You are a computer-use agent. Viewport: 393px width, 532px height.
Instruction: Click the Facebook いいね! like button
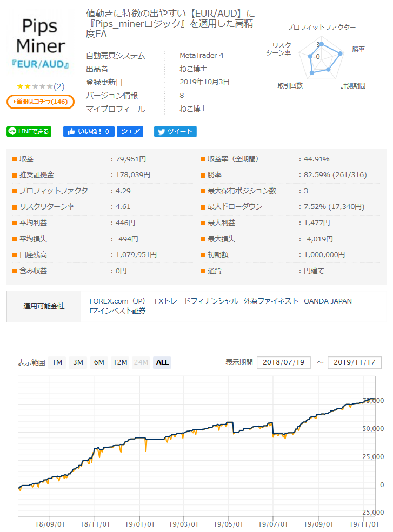(x=89, y=132)
